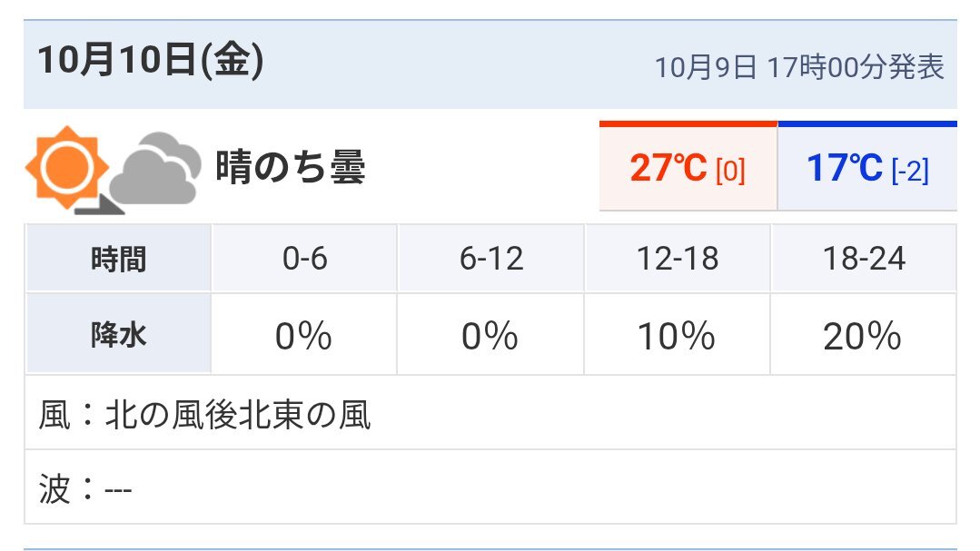Select the 12-18 time column header

point(678,260)
